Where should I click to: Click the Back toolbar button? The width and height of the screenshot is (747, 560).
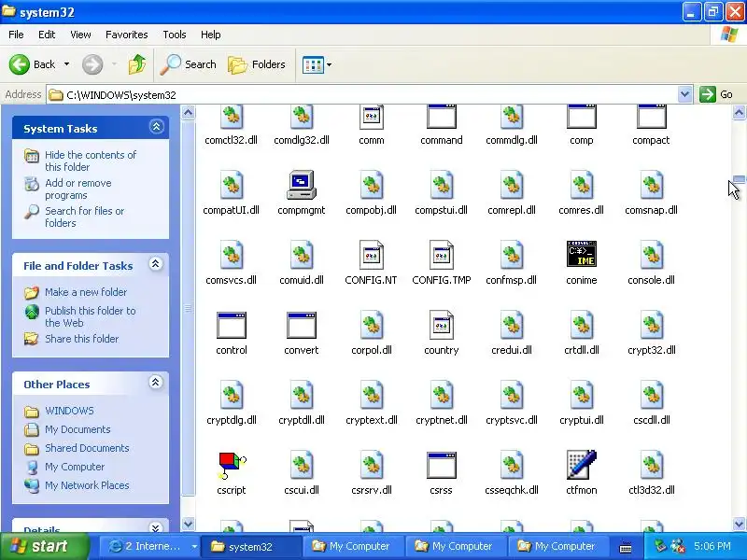[x=33, y=64]
